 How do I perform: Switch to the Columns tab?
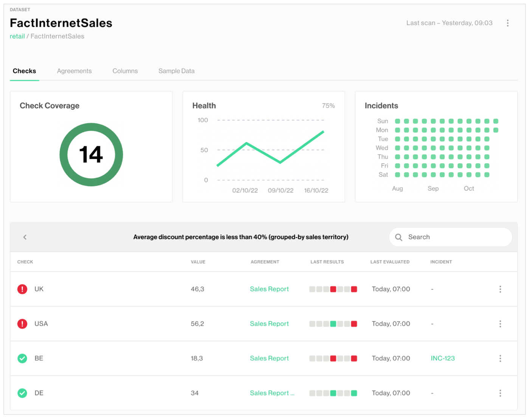(x=125, y=71)
